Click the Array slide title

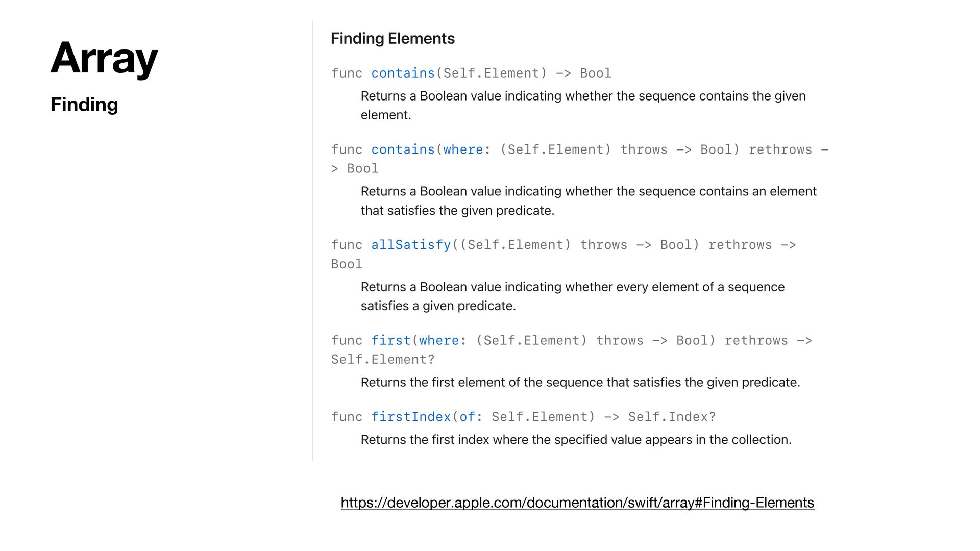(104, 59)
